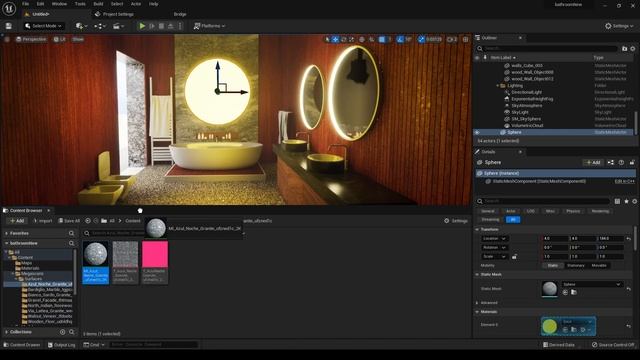
Task: Open the Edit menu
Action: 40,4
